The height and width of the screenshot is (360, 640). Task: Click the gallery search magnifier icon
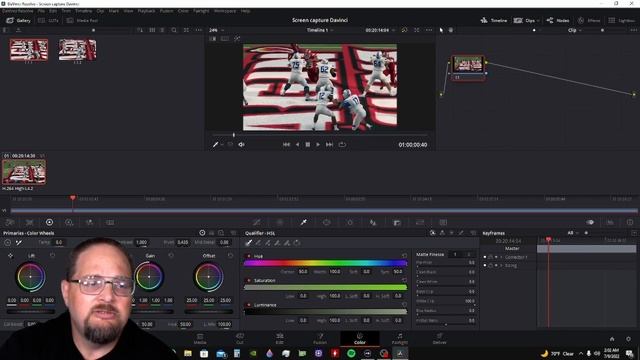174,30
